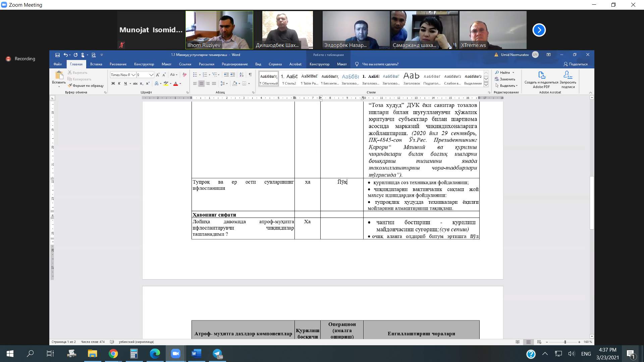Image resolution: width=644 pixels, height=362 pixels.
Task: Open the font size dropdown
Action: coord(151,75)
